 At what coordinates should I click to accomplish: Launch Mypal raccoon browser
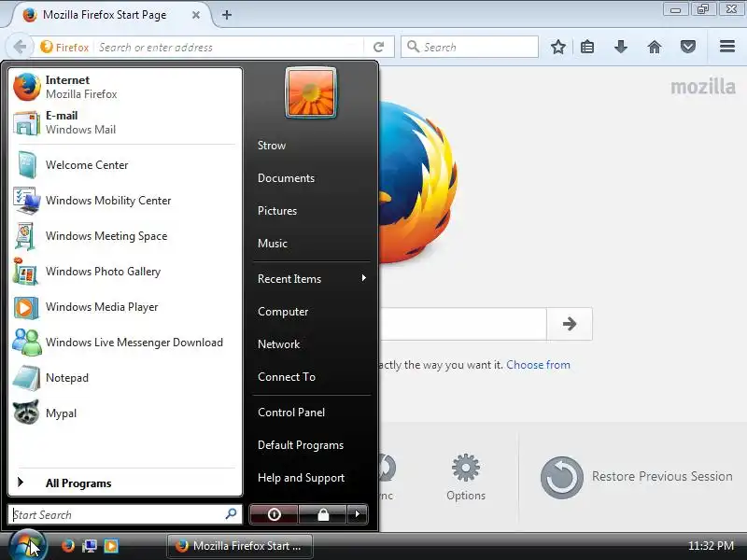125,413
